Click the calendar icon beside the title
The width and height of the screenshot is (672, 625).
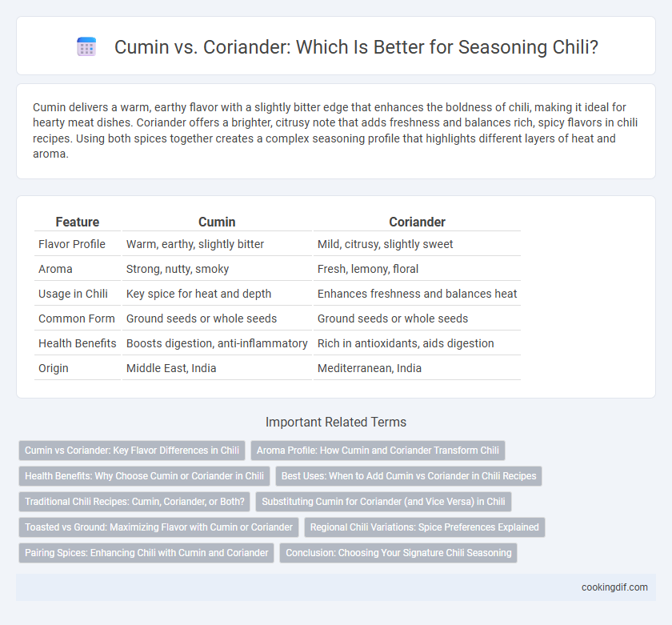(x=86, y=46)
